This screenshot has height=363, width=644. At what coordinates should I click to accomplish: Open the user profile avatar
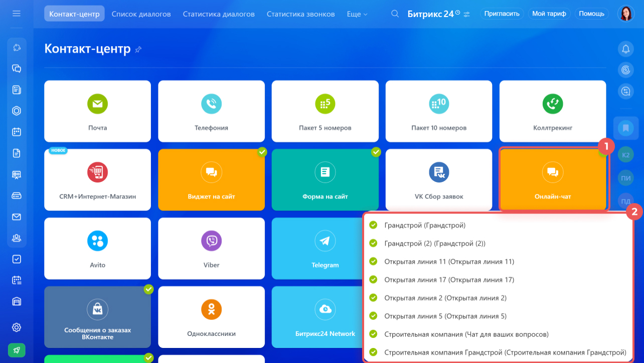pos(626,14)
